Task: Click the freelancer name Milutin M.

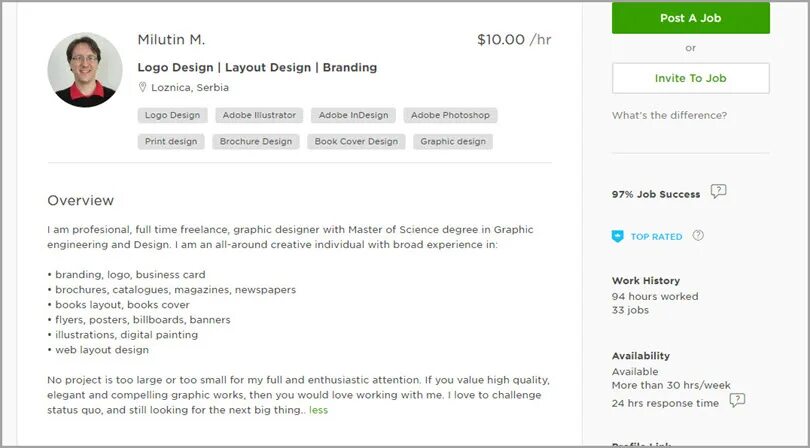Action: pyautogui.click(x=171, y=40)
